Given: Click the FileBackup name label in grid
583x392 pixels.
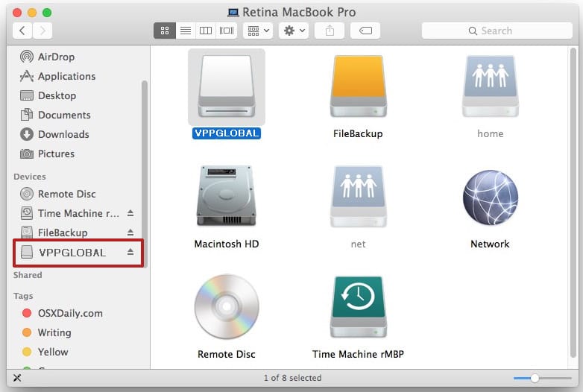Looking at the screenshot, I should 358,133.
